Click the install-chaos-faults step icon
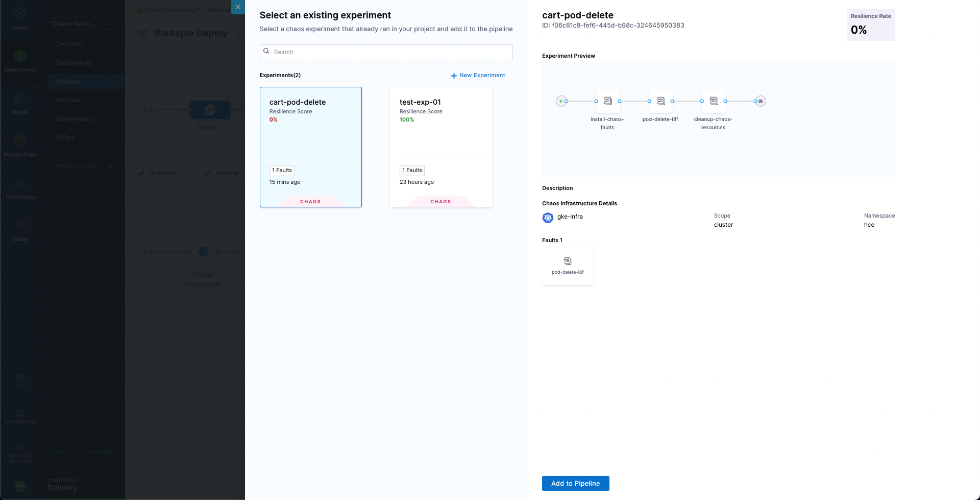The width and height of the screenshot is (980, 500). [x=607, y=101]
